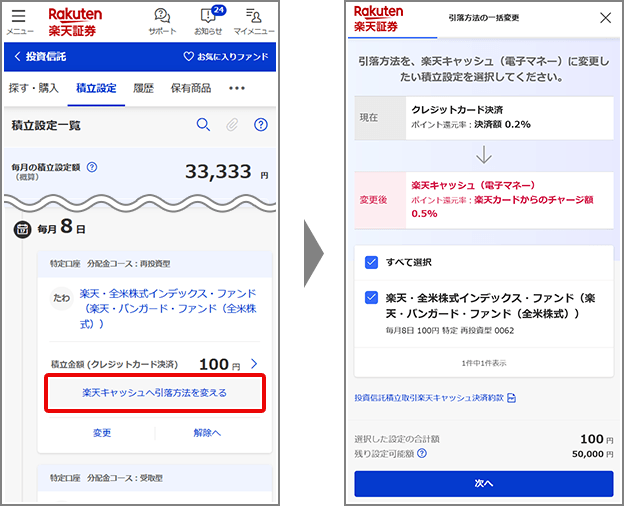Select the 積立設定 tab
Screen dimensions: 624x506
point(96,88)
